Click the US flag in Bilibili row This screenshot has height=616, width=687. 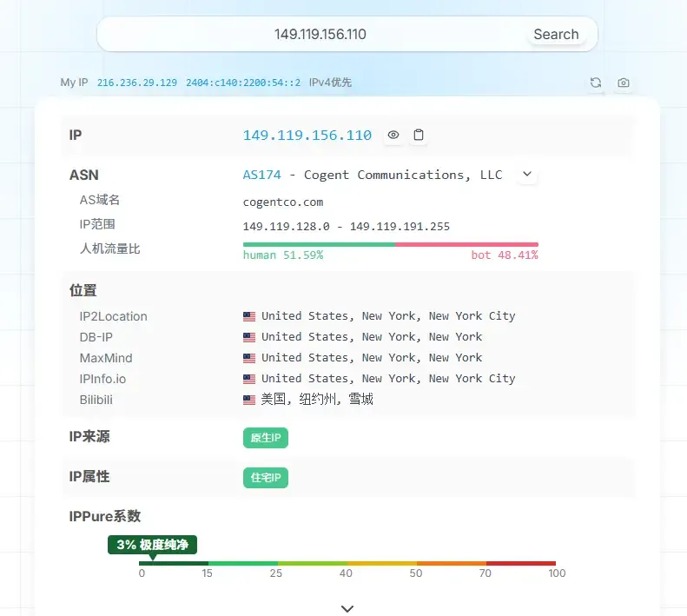tap(249, 400)
